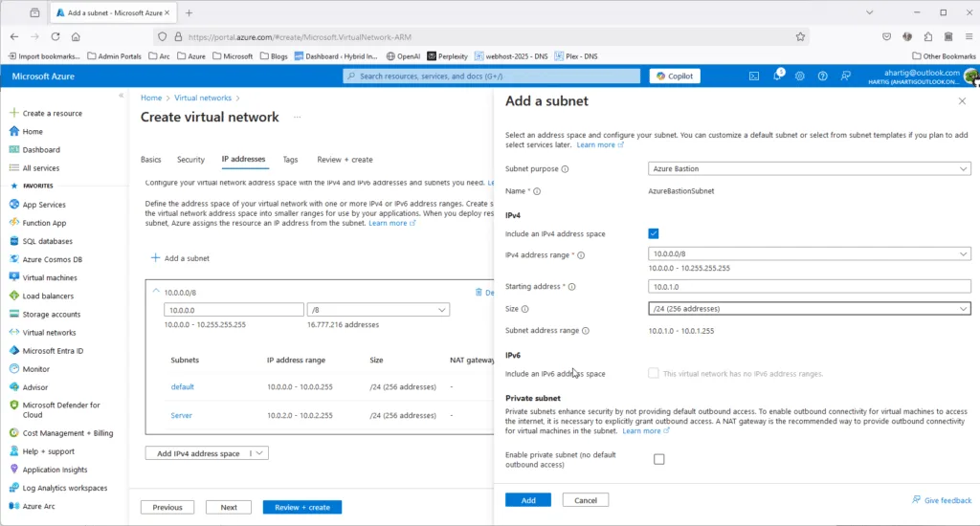Open Microsoft Defender for Cloud
Image resolution: width=980 pixels, height=526 pixels.
[x=55, y=410]
